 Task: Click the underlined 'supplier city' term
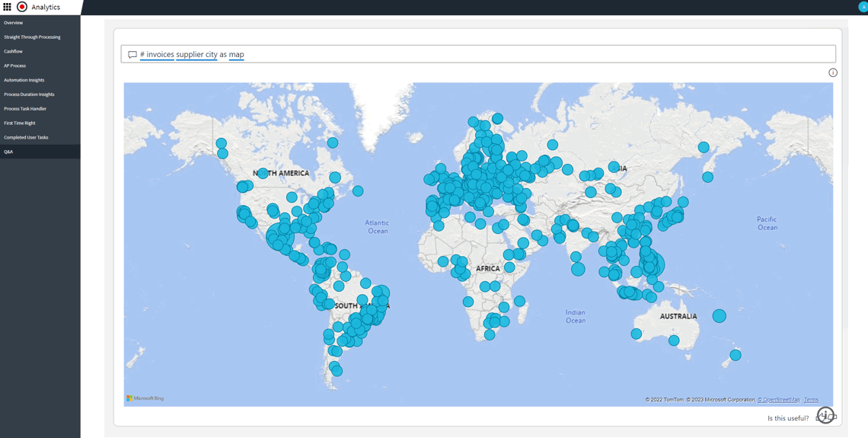tap(196, 54)
